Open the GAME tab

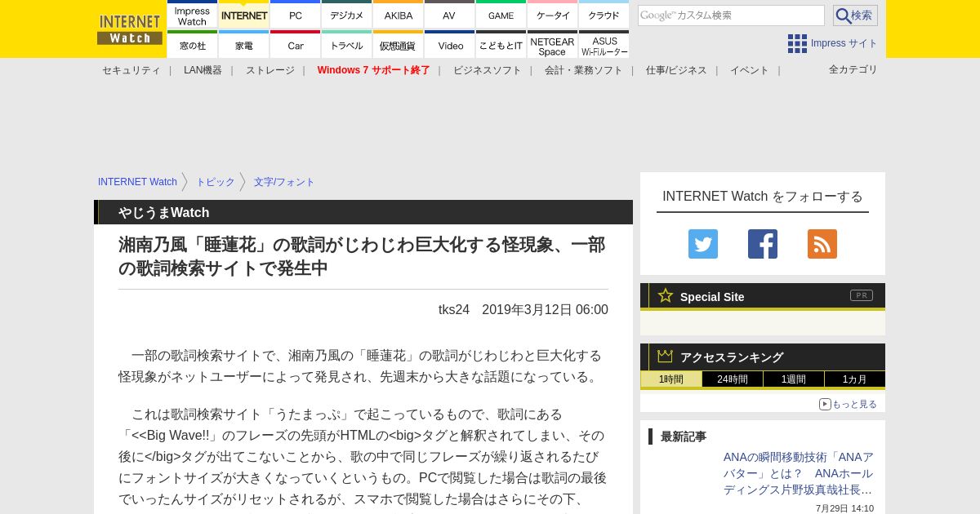click(x=501, y=15)
